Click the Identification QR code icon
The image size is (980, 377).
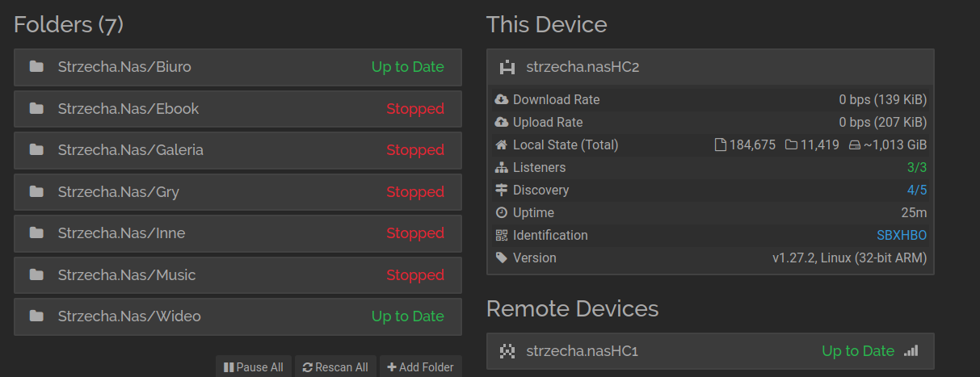pyautogui.click(x=502, y=236)
